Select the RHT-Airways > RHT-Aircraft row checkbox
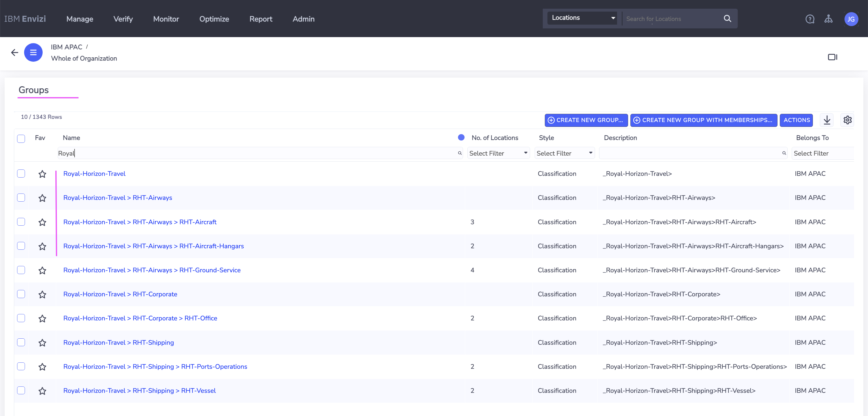The image size is (868, 416). coord(21,222)
